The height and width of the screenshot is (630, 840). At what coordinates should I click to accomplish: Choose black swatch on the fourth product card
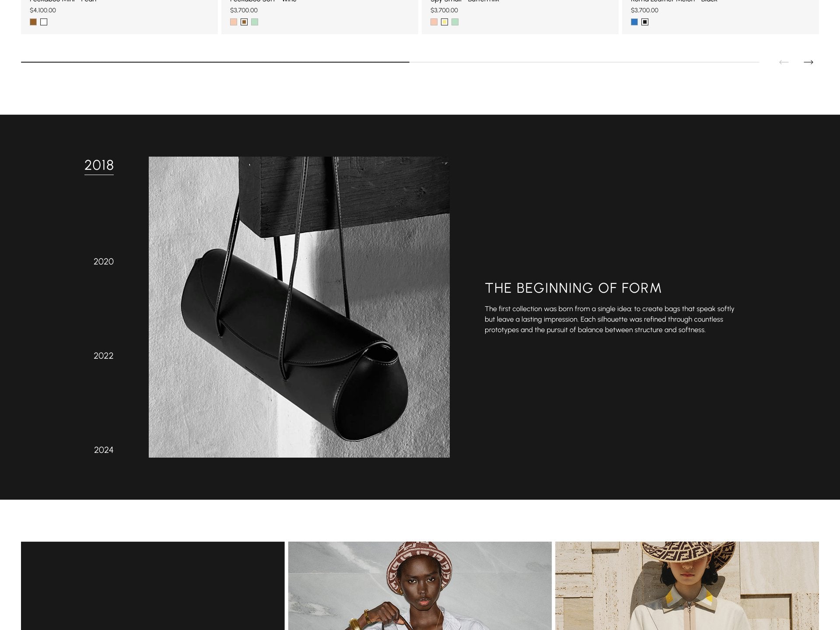click(645, 22)
